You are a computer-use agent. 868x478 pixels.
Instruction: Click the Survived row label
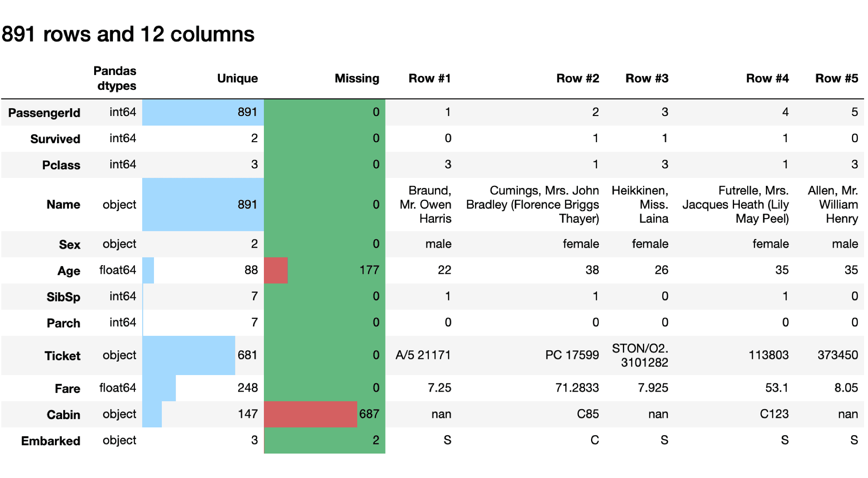click(55, 139)
